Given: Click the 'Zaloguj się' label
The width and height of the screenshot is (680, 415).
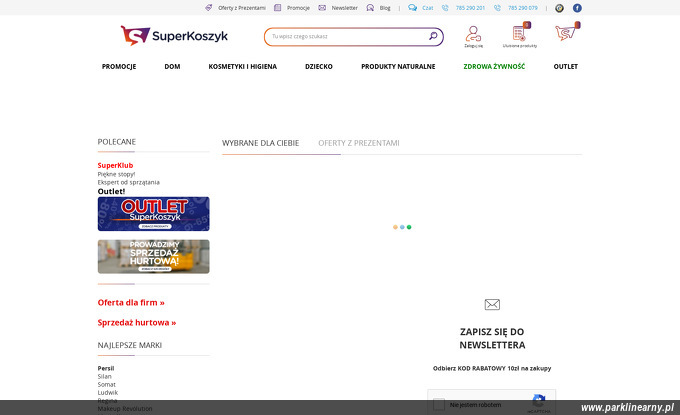Looking at the screenshot, I should [x=473, y=46].
